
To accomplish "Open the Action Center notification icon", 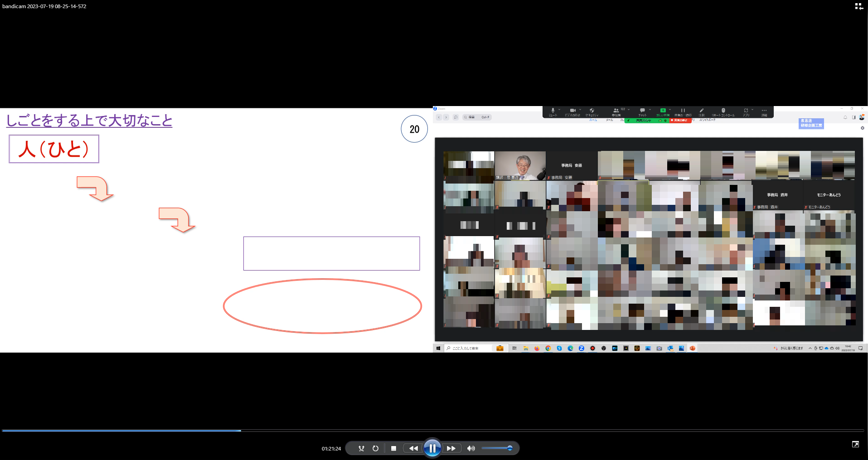I will point(860,348).
